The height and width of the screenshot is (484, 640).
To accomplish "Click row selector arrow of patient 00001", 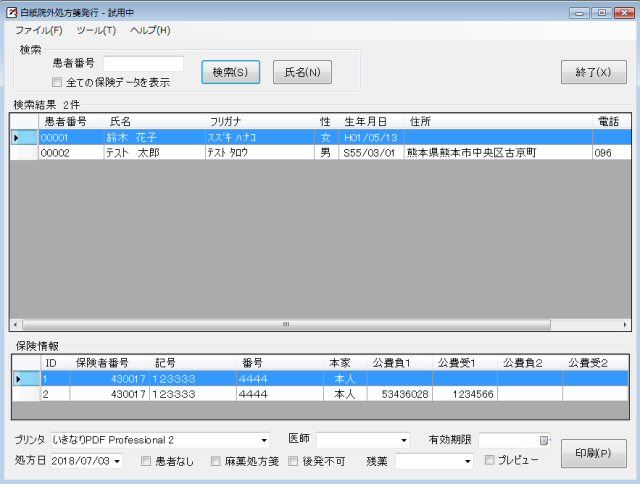I will (x=24, y=137).
